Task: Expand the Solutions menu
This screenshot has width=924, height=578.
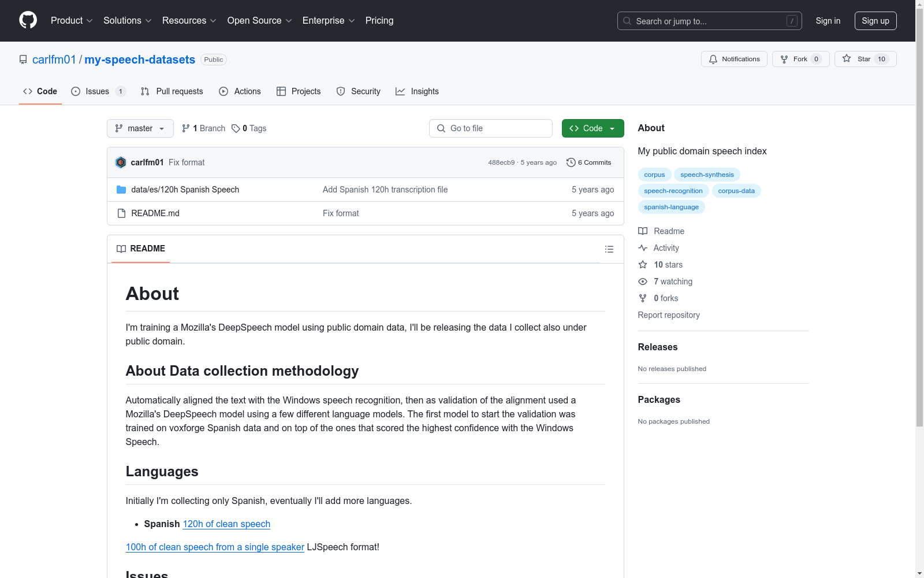Action: [128, 20]
